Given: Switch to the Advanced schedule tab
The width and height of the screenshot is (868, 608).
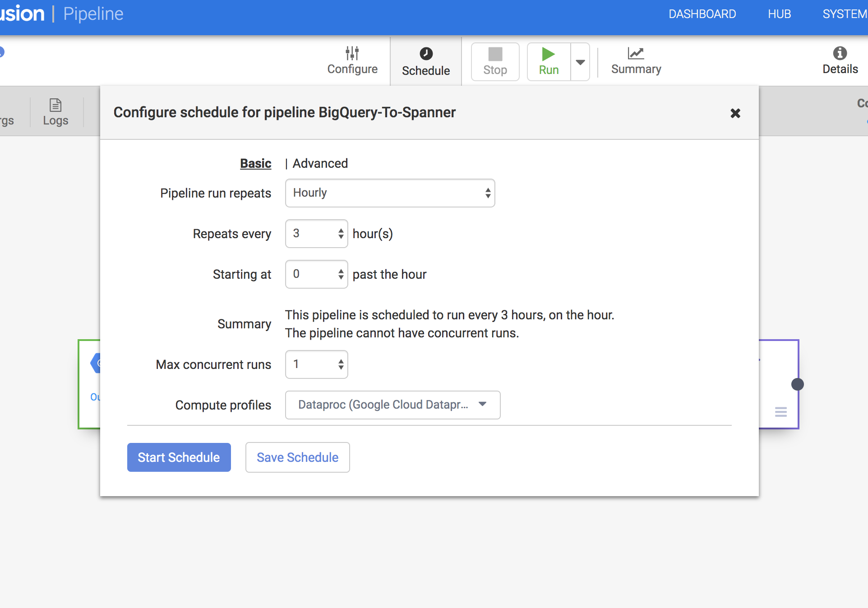Looking at the screenshot, I should point(320,163).
